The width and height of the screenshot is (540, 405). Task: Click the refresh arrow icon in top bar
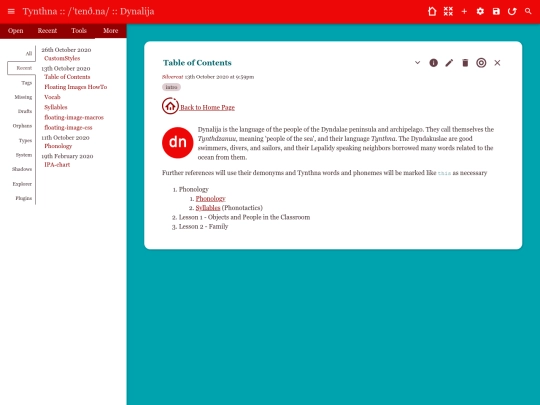tap(512, 11)
